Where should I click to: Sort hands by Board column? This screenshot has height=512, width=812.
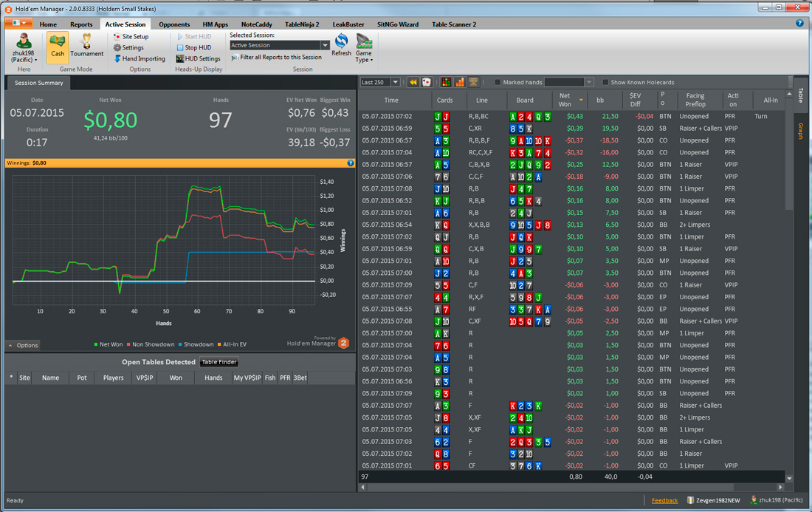(x=525, y=100)
